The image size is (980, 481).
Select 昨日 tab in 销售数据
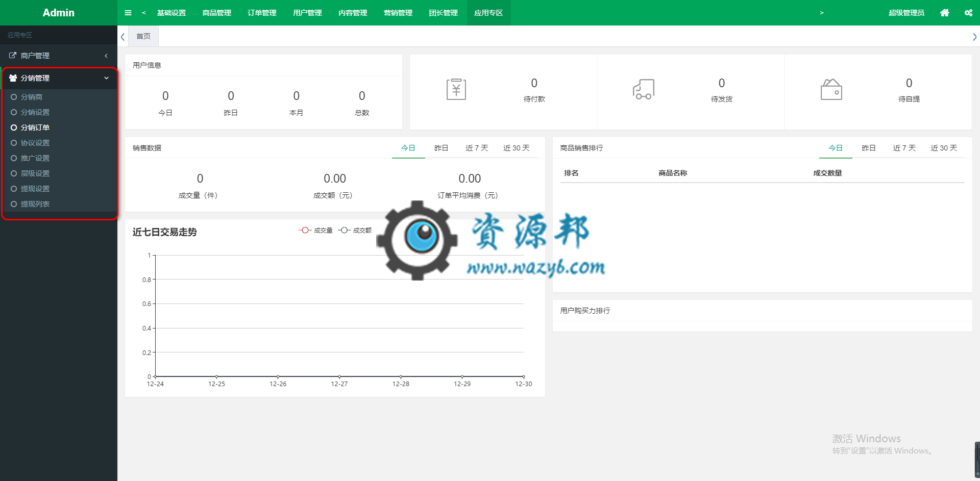click(x=442, y=148)
